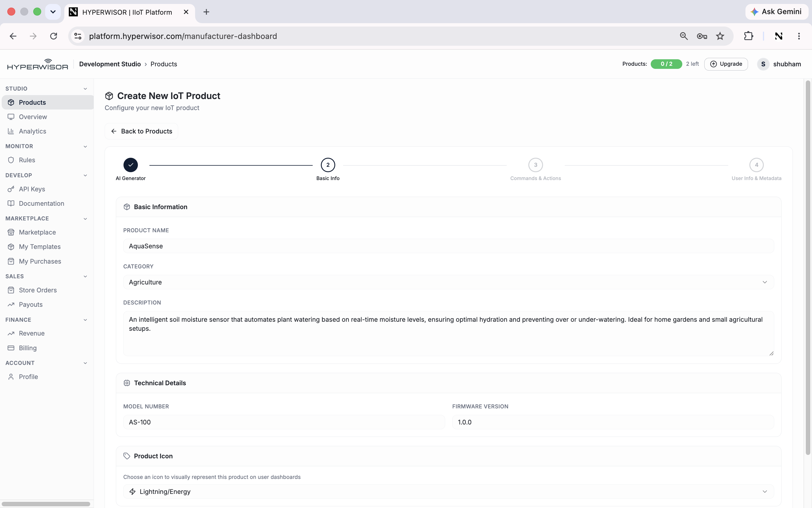Click the Product Name field with AquaSense
The width and height of the screenshot is (812, 508).
tap(448, 246)
